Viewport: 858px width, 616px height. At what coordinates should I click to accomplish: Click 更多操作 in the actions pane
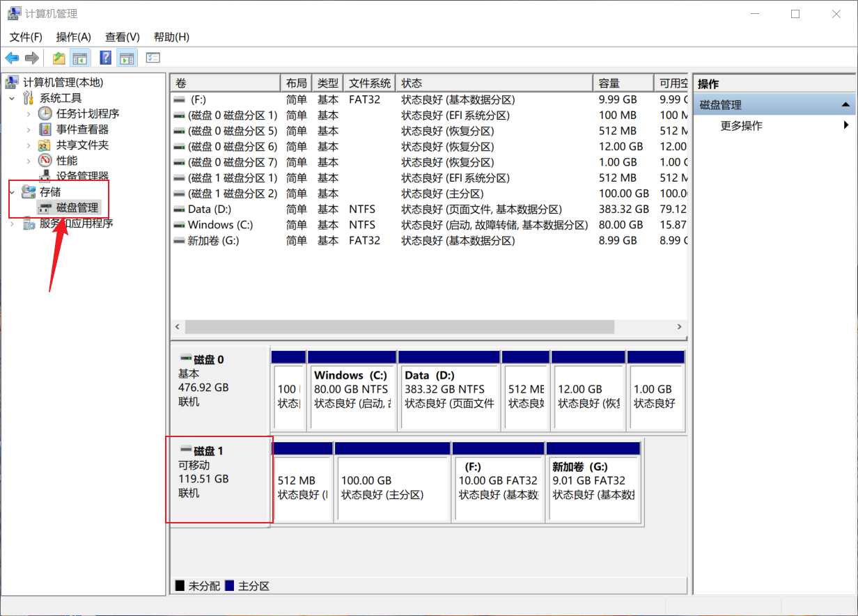(741, 126)
